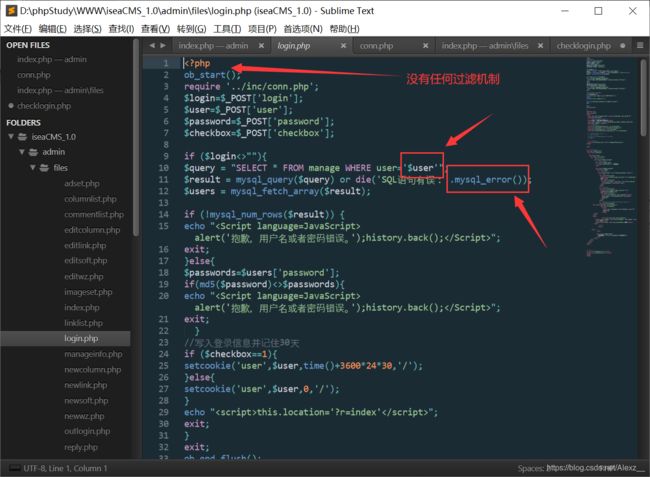The height and width of the screenshot is (477, 650).
Task: Open editcolumn.php in the sidebar
Action: (92, 230)
